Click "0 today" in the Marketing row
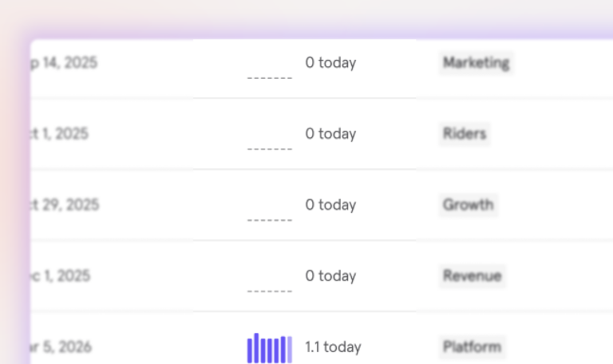 (x=330, y=62)
